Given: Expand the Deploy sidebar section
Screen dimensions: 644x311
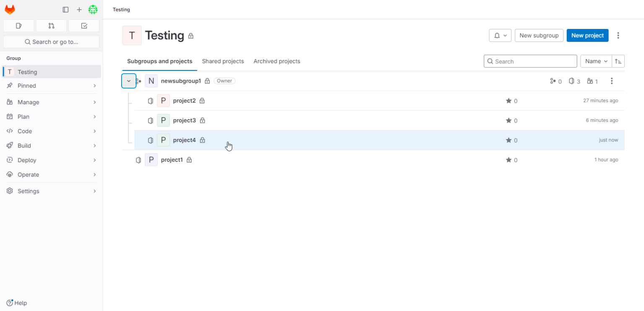Looking at the screenshot, I should pos(52,160).
